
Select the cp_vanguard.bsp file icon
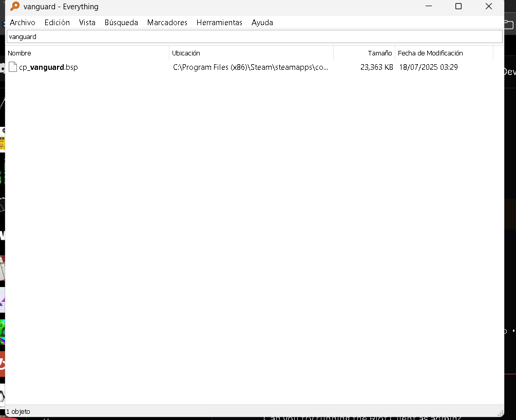tap(13, 67)
